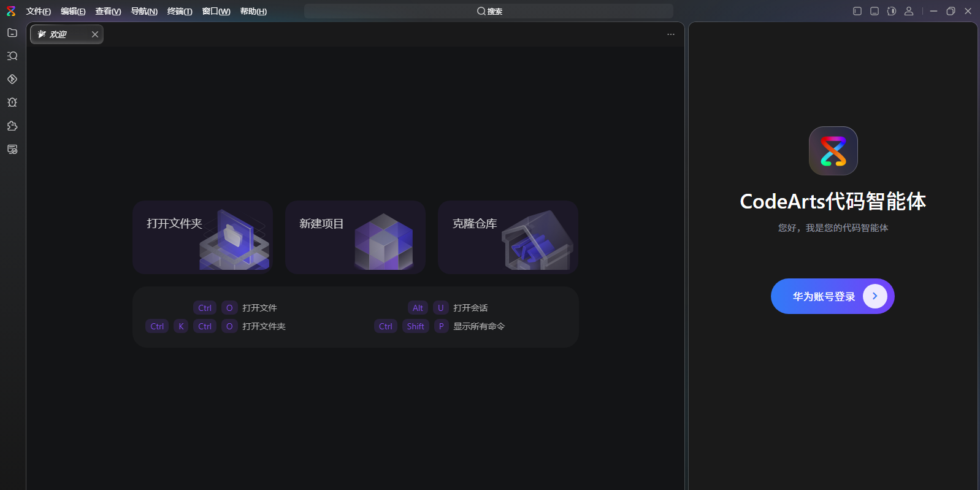Open the bottom-most icon in activity bar

tap(12, 149)
